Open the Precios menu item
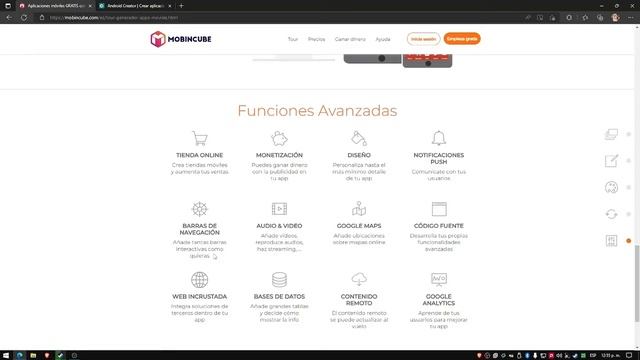Image resolution: width=640 pixels, height=360 pixels. pos(316,39)
